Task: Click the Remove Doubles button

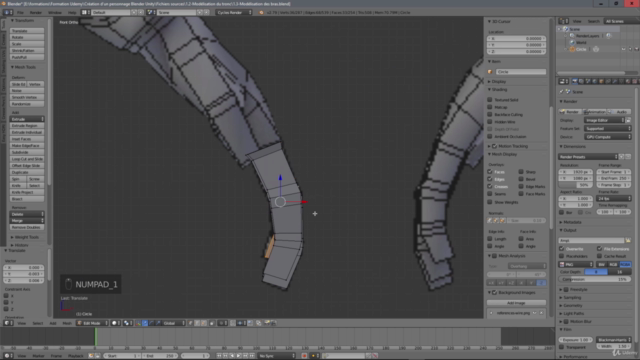Action: pos(27,227)
